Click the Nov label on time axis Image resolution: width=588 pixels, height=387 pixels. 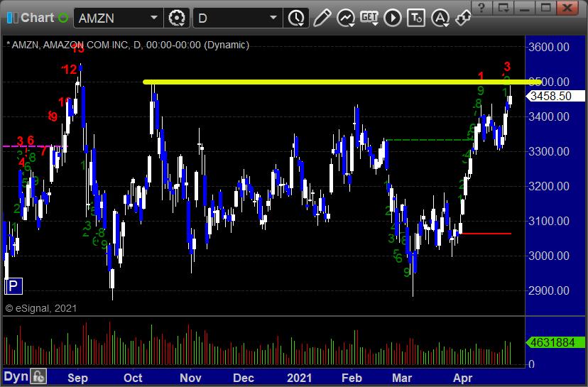pyautogui.click(x=190, y=378)
